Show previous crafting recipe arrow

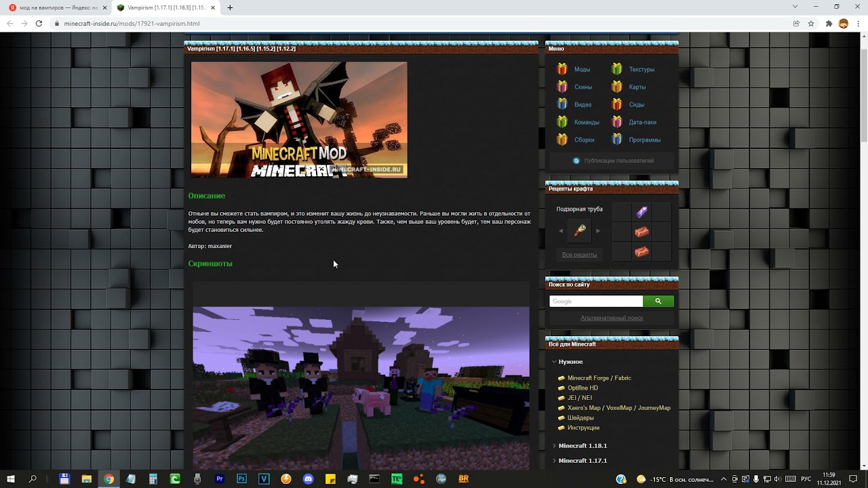coord(561,231)
